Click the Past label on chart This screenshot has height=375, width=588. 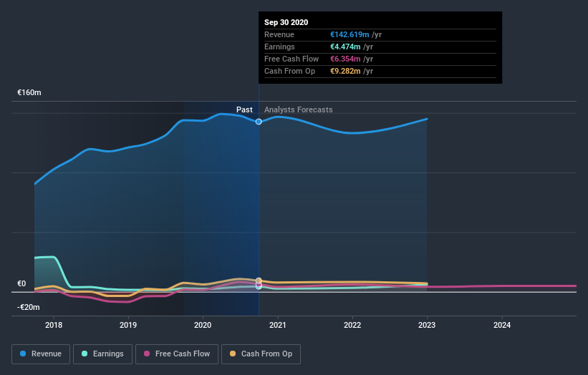tap(244, 109)
